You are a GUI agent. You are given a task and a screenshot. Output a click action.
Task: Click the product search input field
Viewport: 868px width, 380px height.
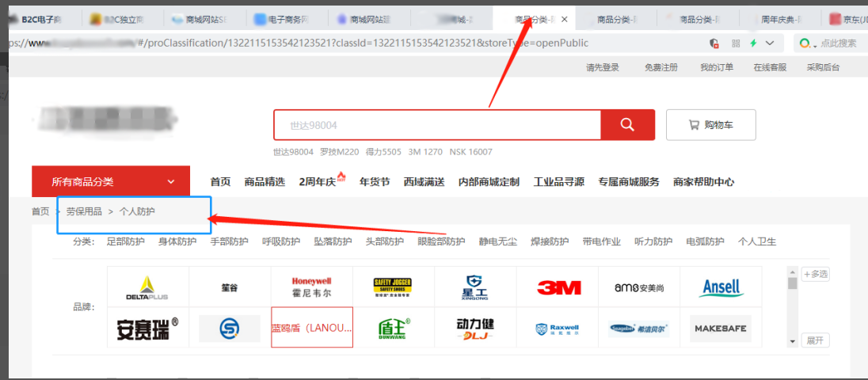437,125
